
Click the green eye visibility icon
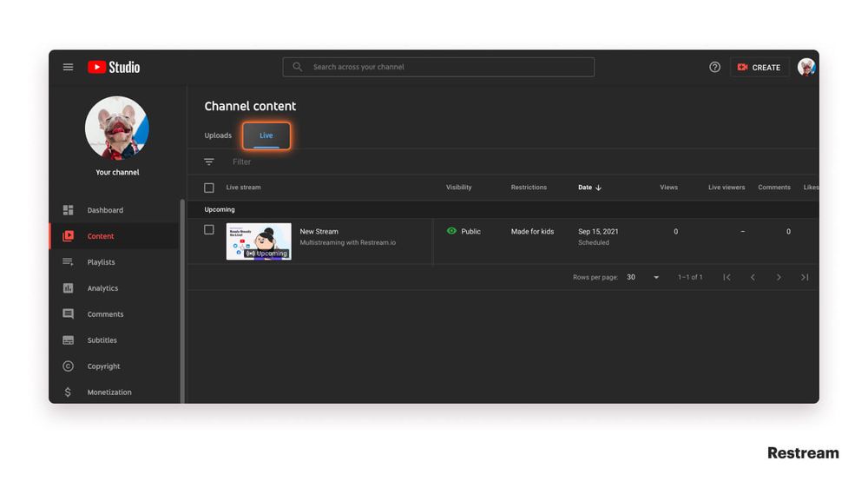point(451,231)
